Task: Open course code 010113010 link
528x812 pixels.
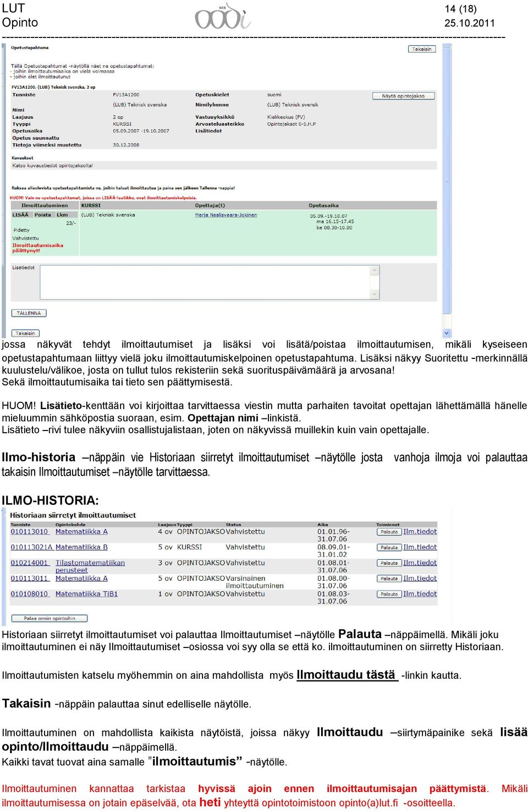Action: click(x=30, y=532)
